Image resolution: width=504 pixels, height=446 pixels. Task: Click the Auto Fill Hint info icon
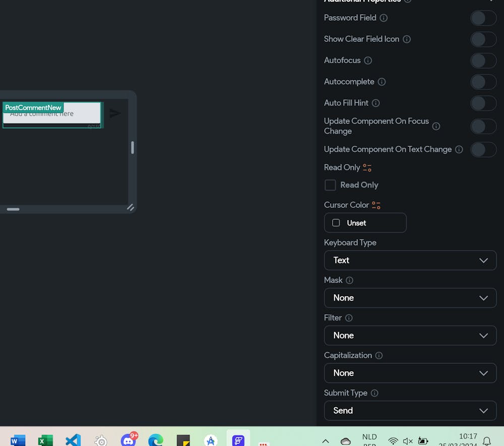[x=376, y=103]
